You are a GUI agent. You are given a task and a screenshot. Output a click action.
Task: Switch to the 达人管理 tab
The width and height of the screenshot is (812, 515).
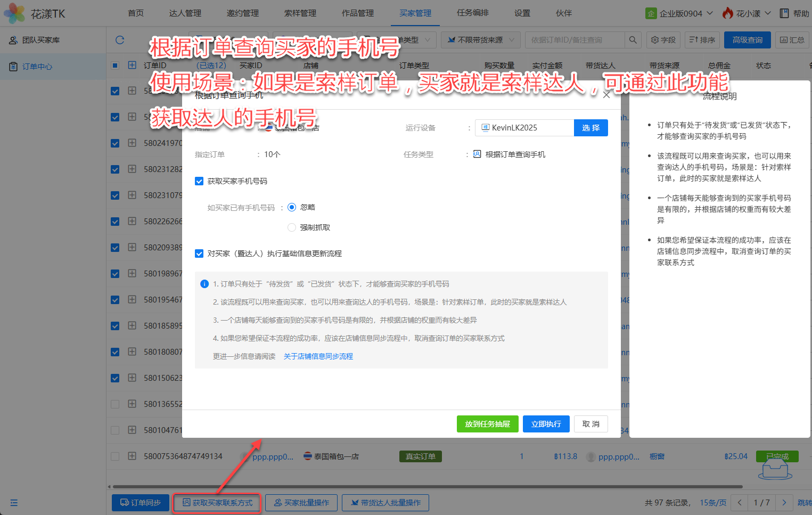pyautogui.click(x=185, y=13)
